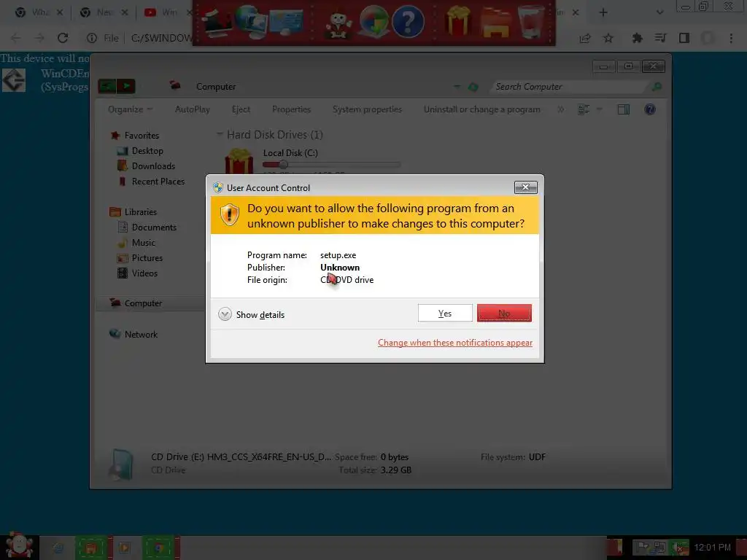Open the Chrome side panel icon
Viewport: 747px width, 560px height.
pyautogui.click(x=684, y=38)
